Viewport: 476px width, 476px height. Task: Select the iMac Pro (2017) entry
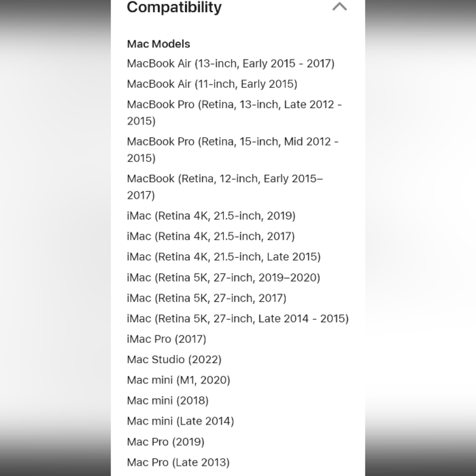pyautogui.click(x=167, y=339)
